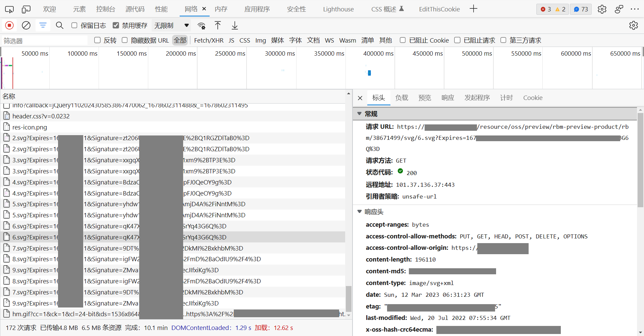Viewport: 644px width, 336px height.
Task: Open the 无限制 throttling dropdown
Action: (x=171, y=25)
